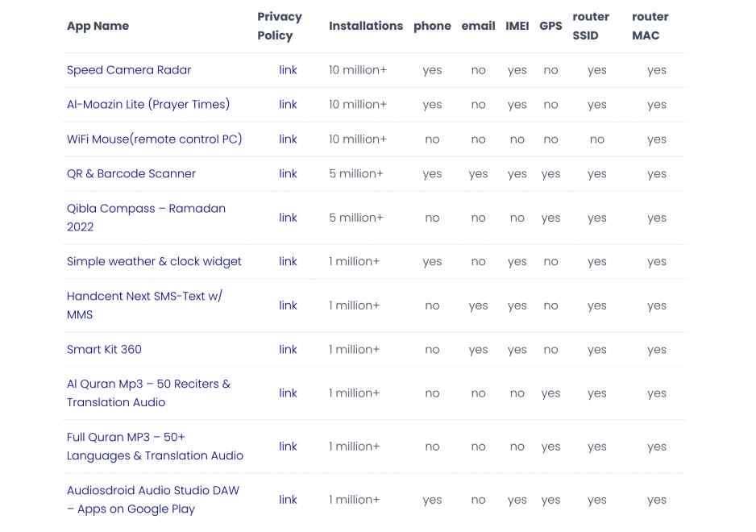Click Full Quran MP3's IMEI 'no' value
Image resolution: width=756 pixels, height=532 pixels.
click(x=517, y=447)
